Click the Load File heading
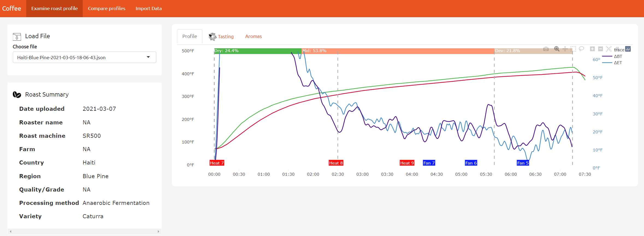Viewport: 644px width, 236px height. pyautogui.click(x=37, y=36)
